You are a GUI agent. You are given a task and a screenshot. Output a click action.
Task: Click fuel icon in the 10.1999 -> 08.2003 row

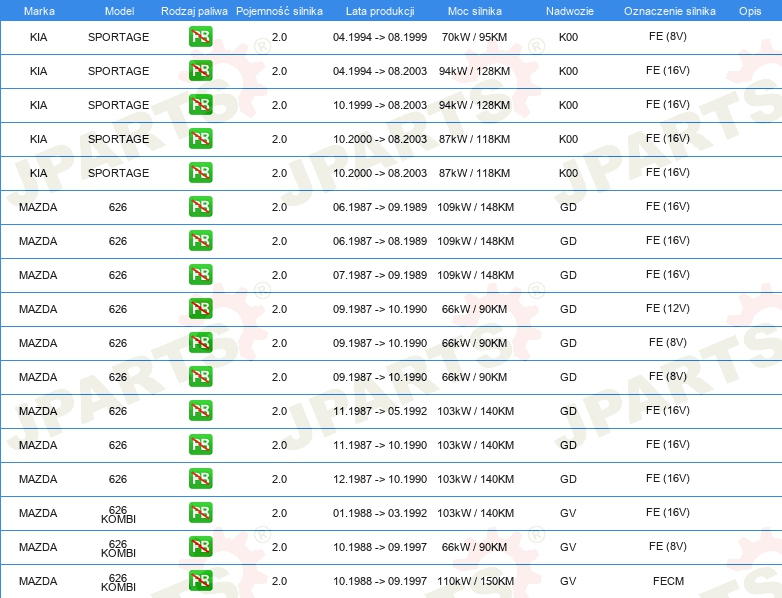200,104
